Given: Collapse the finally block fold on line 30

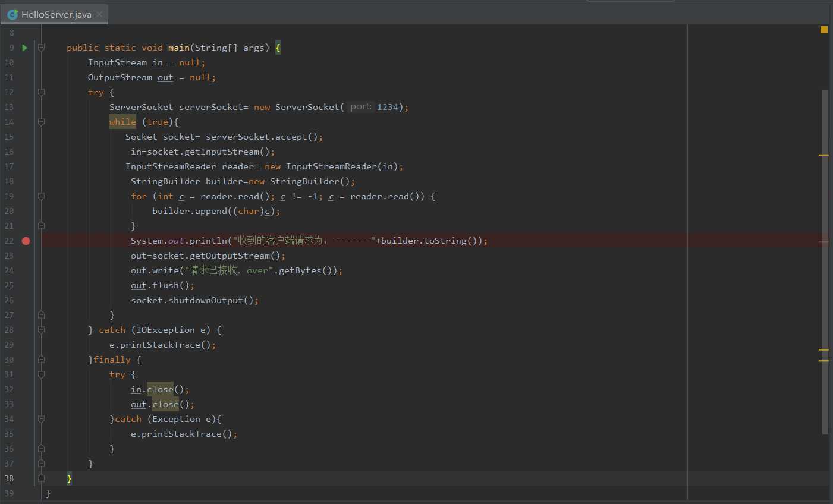Looking at the screenshot, I should pyautogui.click(x=41, y=360).
